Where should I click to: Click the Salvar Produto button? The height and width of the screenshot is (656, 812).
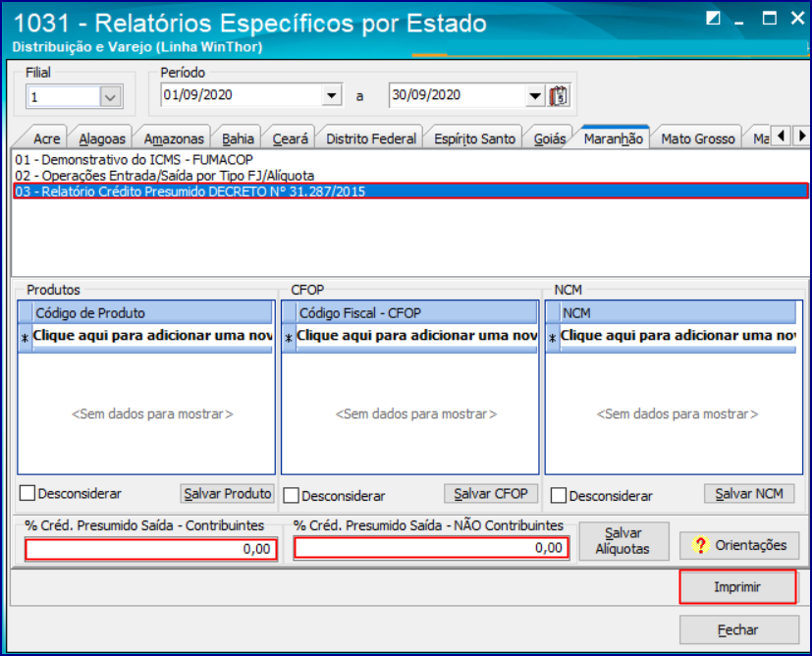pyautogui.click(x=228, y=493)
